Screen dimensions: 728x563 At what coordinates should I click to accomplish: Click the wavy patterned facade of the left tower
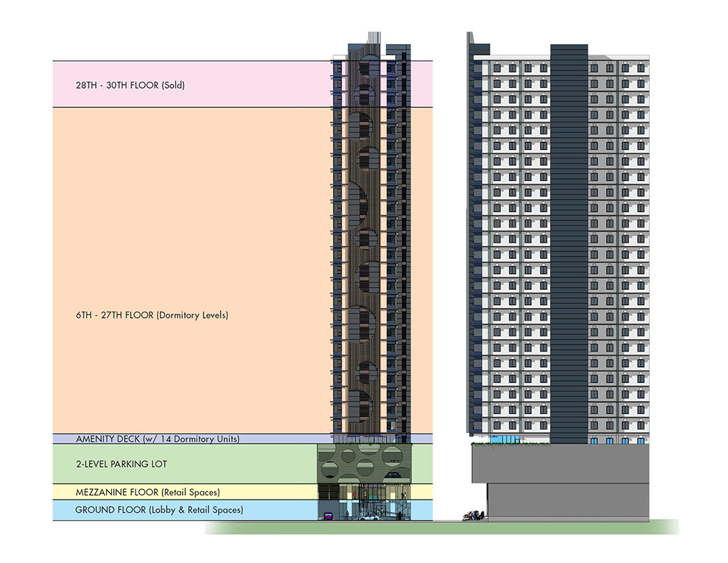tap(364, 244)
